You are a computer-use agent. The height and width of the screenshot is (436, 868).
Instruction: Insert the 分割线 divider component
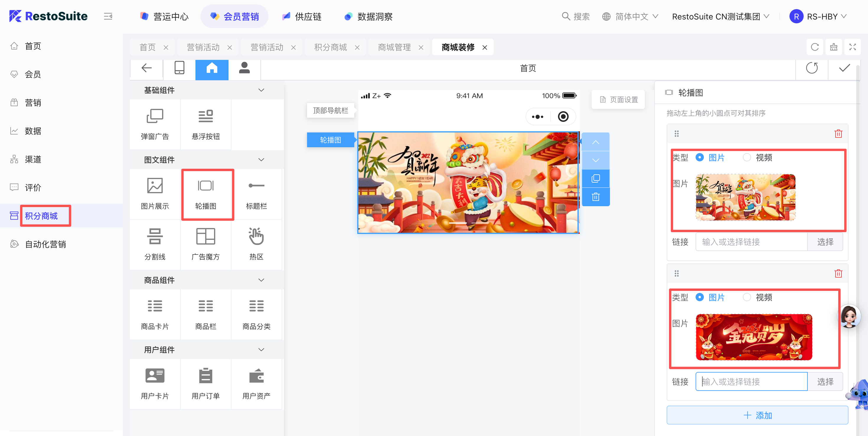click(x=155, y=244)
